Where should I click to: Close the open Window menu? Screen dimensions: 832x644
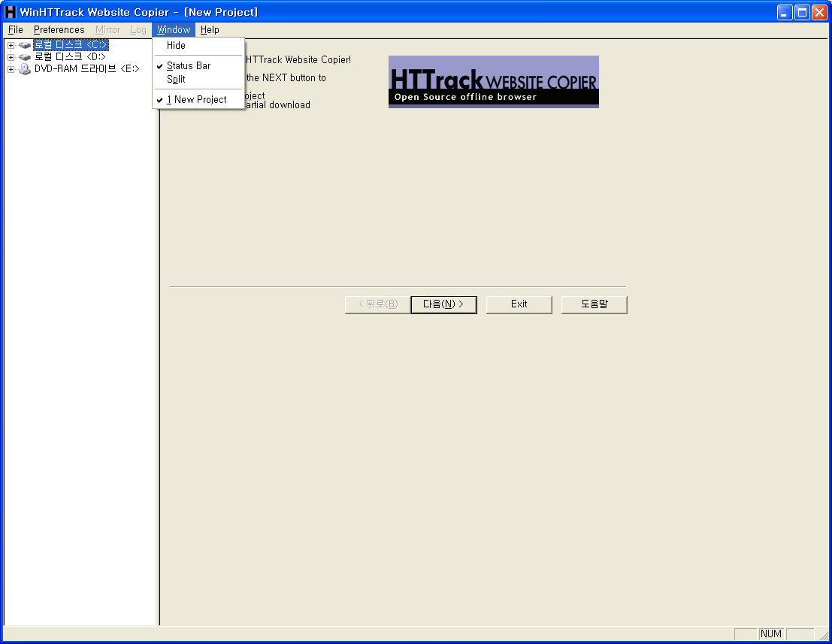point(174,30)
